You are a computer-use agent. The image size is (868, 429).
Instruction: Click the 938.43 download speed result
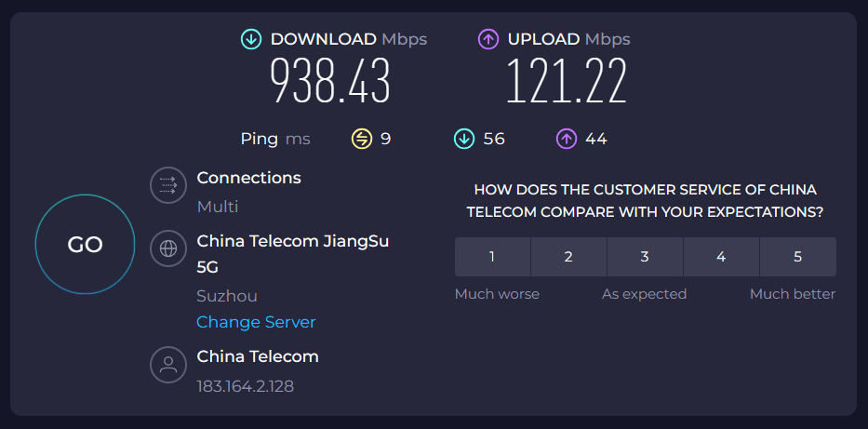click(330, 80)
